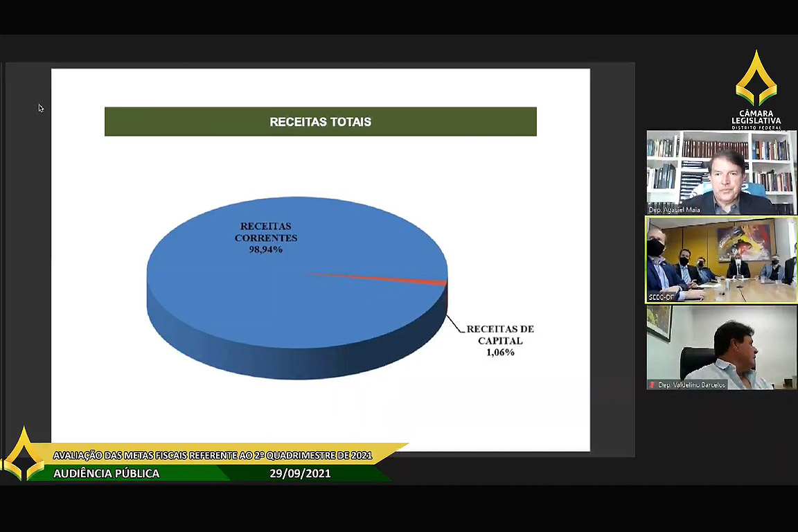The image size is (798, 532).
Task: Click the mouse pointer arrow near the slide's corner
Action: click(41, 108)
